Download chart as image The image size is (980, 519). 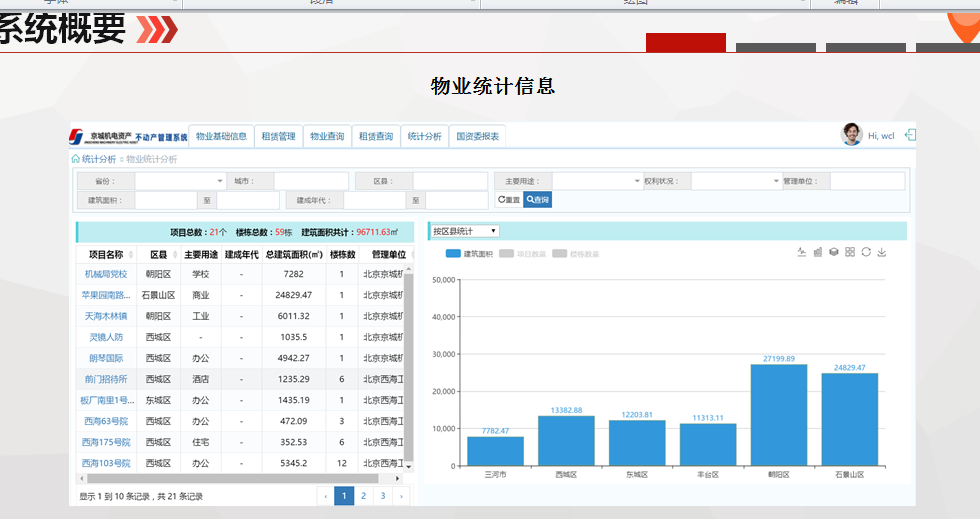pyautogui.click(x=882, y=252)
